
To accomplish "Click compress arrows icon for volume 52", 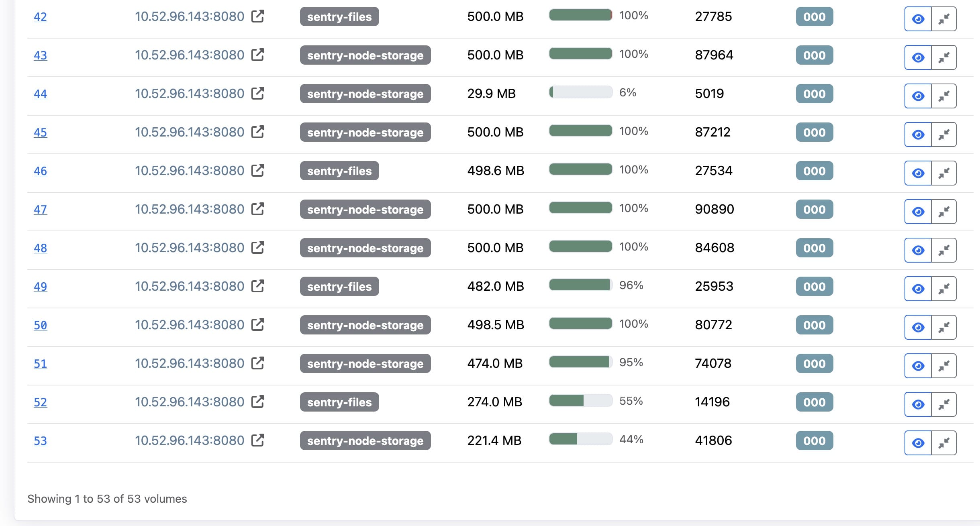I will click(944, 404).
